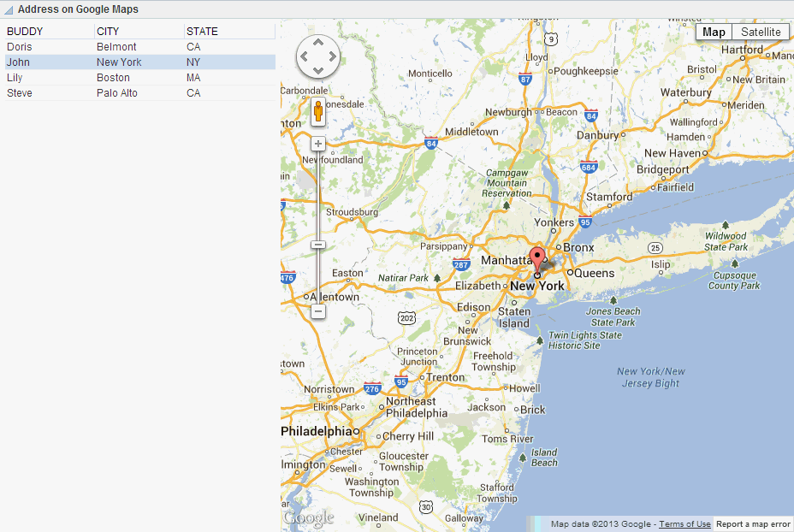
Task: Click the Belmont city cell
Action: (x=116, y=47)
